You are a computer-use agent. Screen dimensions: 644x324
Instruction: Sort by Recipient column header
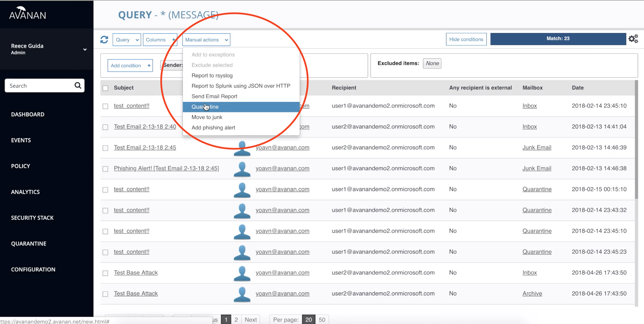point(344,88)
